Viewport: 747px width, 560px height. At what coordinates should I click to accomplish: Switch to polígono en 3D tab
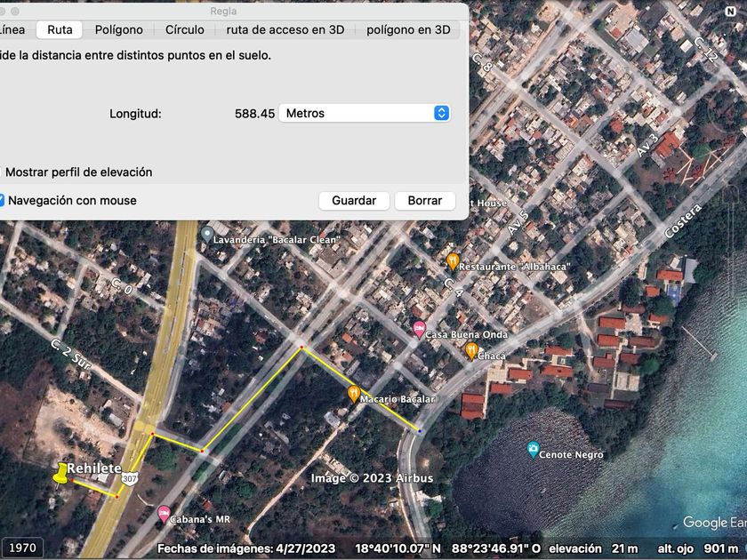(x=408, y=29)
